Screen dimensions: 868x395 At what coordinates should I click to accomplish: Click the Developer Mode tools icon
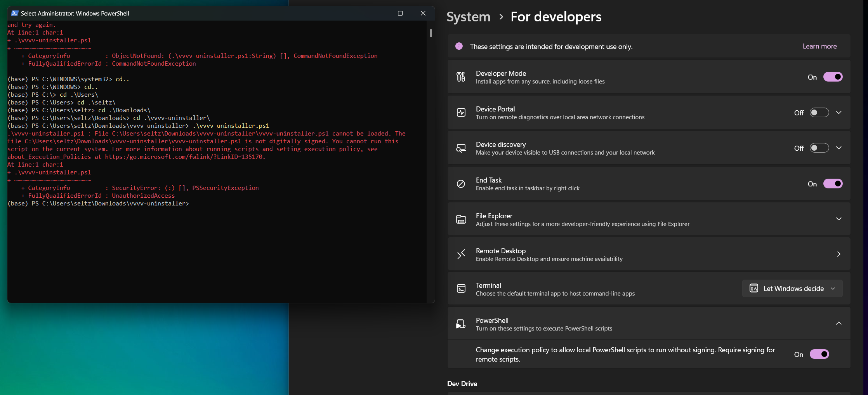pyautogui.click(x=461, y=77)
